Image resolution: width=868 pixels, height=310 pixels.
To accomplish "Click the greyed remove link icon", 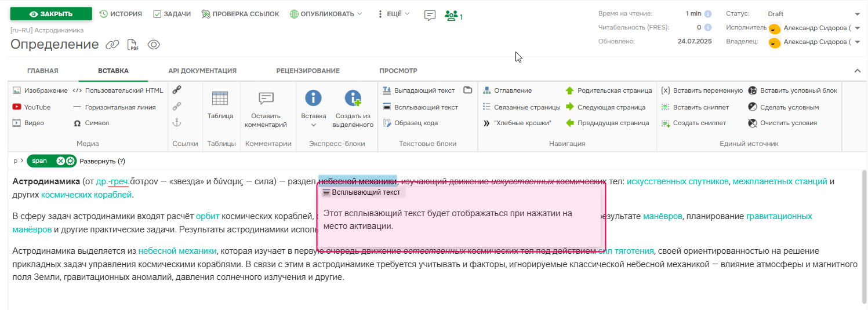I will pyautogui.click(x=177, y=106).
